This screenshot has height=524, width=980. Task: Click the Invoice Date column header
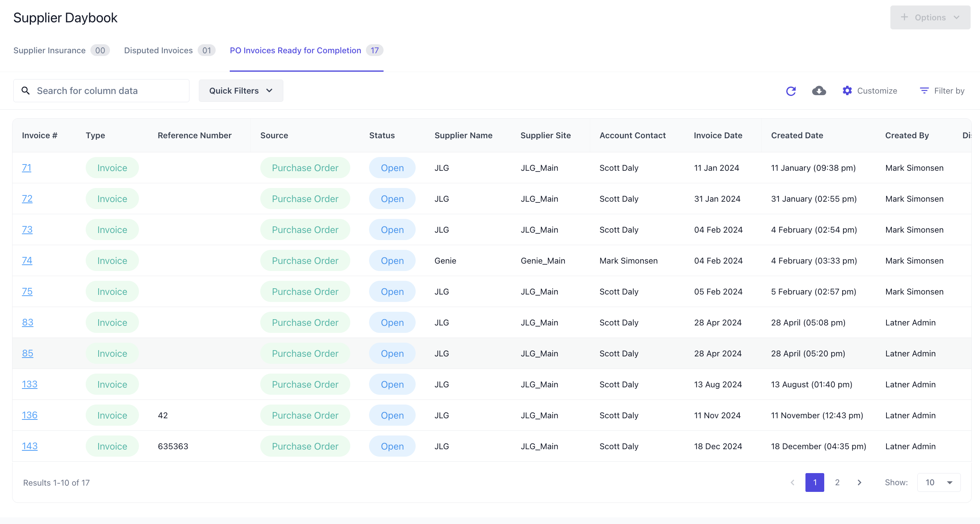pyautogui.click(x=718, y=136)
